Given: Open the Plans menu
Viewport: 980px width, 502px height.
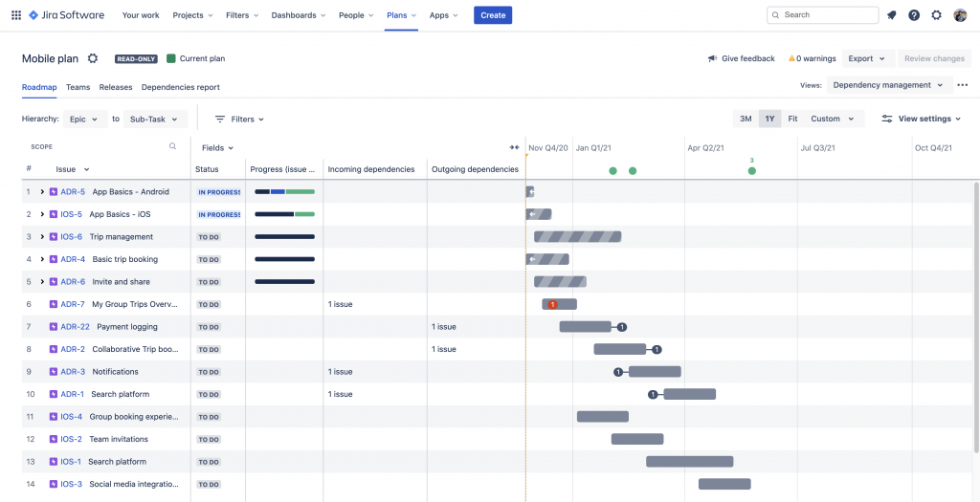Looking at the screenshot, I should tap(401, 15).
